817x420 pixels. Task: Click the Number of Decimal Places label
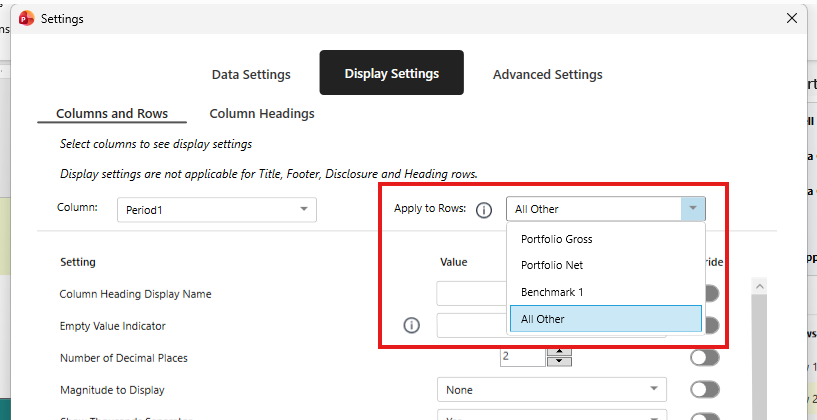point(123,358)
